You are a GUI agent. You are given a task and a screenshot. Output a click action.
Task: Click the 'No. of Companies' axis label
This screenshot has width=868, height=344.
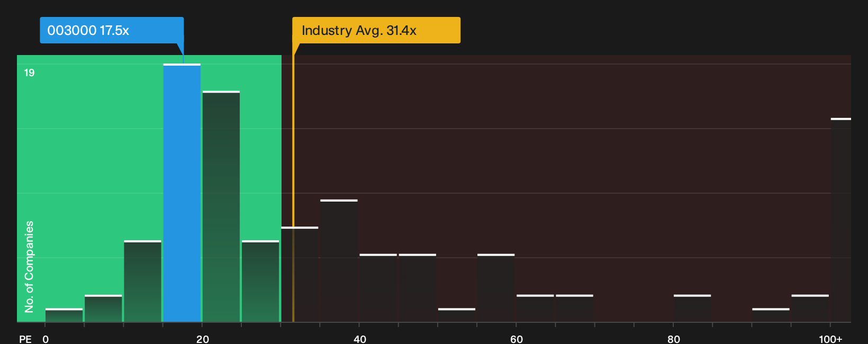(x=29, y=267)
